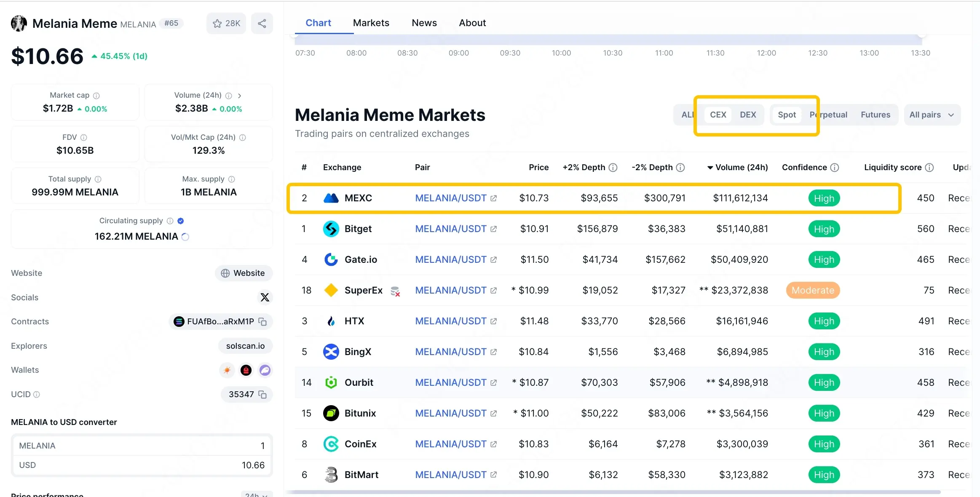Image resolution: width=980 pixels, height=497 pixels.
Task: Click the external link icon on Bitget's MELANIA/USDT pair
Action: [493, 229]
